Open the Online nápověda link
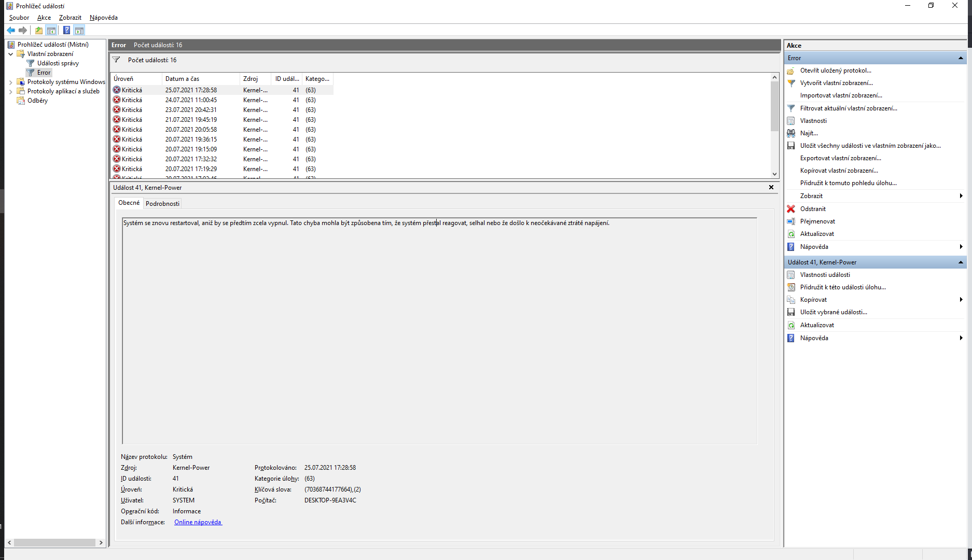Viewport: 972px width, 560px height. point(198,522)
